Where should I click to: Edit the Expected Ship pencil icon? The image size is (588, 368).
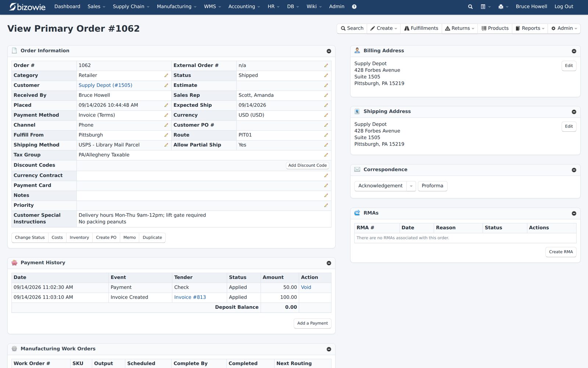326,105
